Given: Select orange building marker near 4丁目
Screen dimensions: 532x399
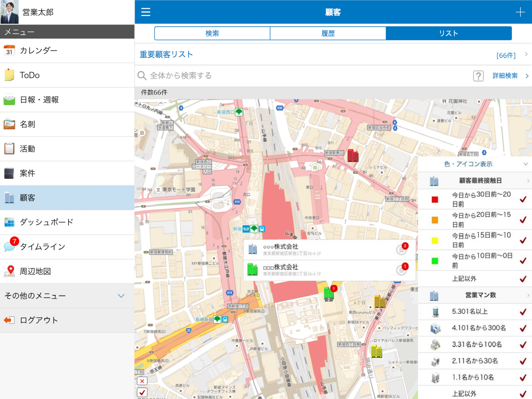Looking at the screenshot, I should [x=380, y=301].
